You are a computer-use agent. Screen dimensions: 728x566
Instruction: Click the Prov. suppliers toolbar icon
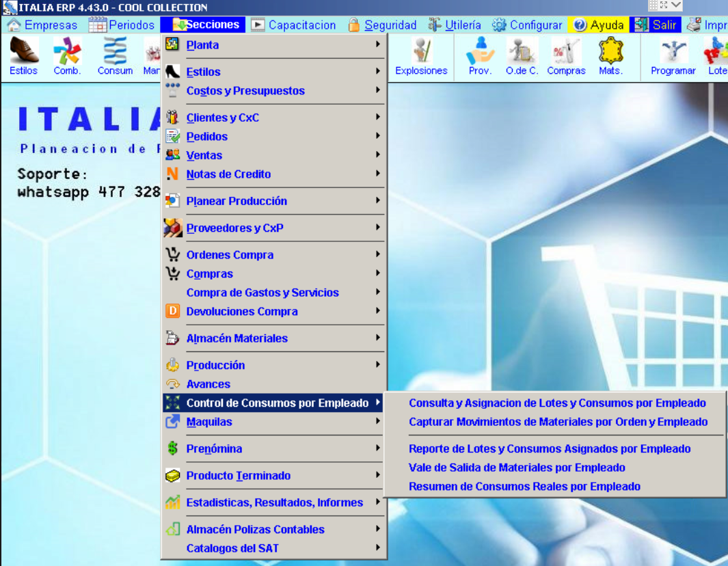click(x=480, y=56)
